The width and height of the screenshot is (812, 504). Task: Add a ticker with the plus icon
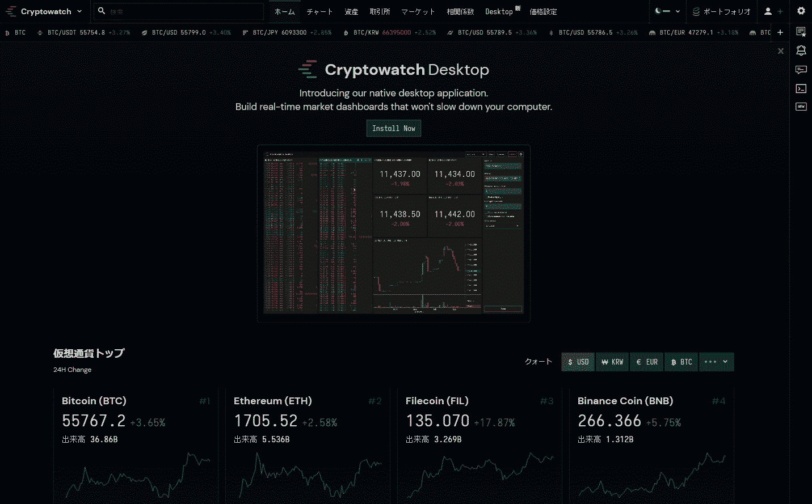(780, 32)
